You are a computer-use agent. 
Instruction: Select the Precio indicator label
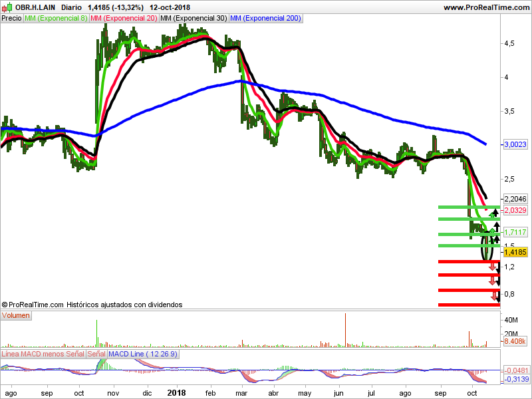11,19
